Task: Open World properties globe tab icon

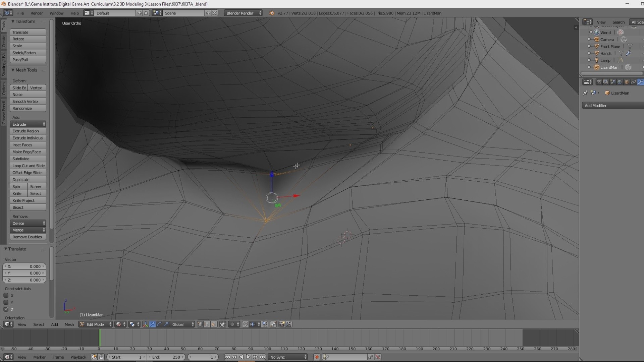Action: coord(620,82)
